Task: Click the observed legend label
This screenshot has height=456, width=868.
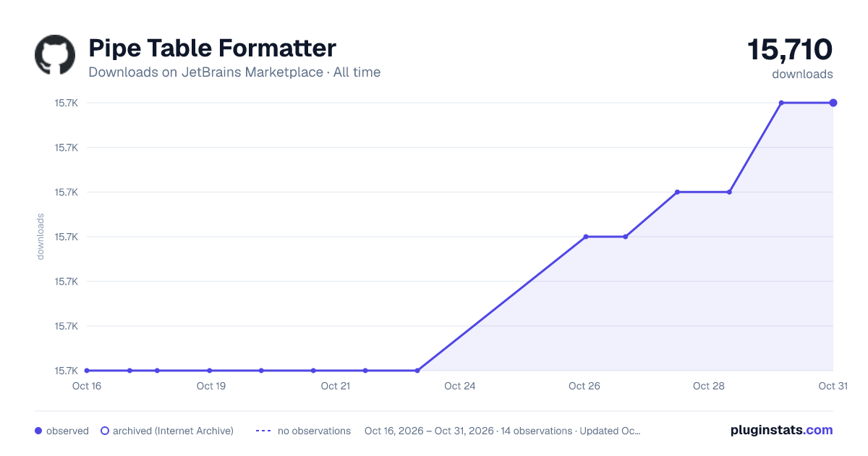Action: (x=67, y=431)
